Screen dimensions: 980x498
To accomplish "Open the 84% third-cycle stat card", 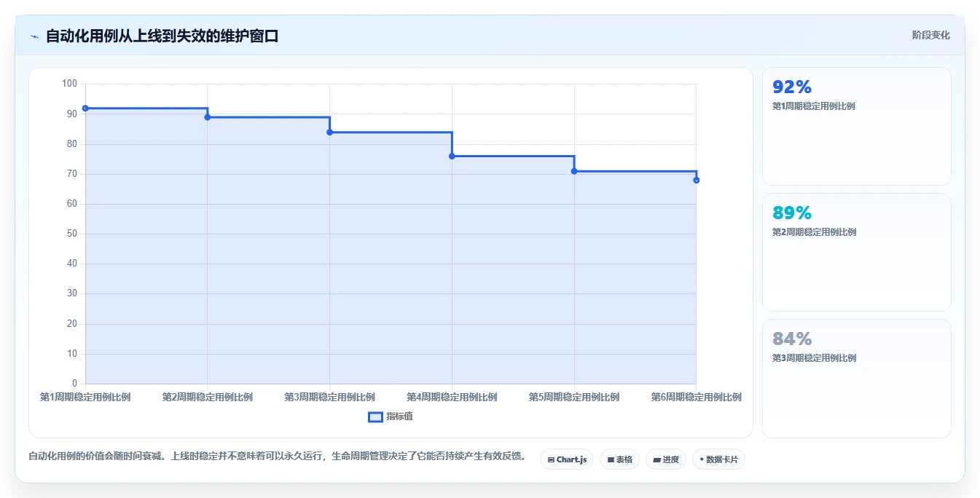I will coord(856,378).
